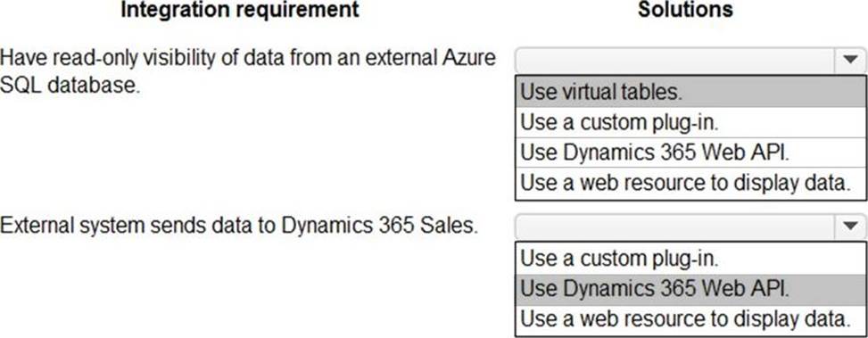
Task: Click the 'Solutions' column heading
Action: (x=685, y=10)
